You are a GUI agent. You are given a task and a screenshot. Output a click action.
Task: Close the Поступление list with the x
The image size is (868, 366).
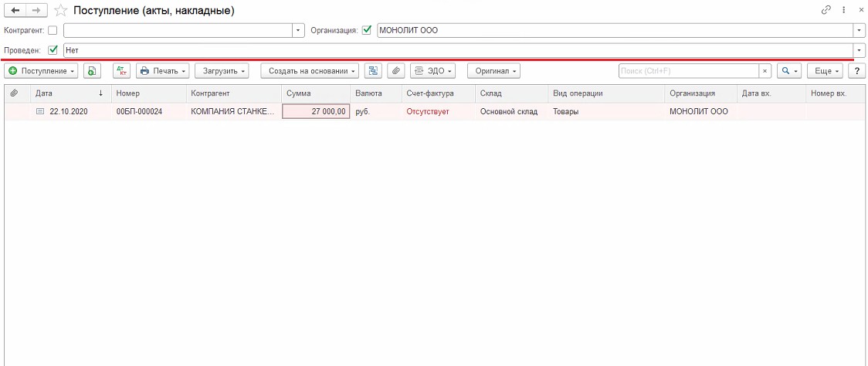tap(860, 10)
